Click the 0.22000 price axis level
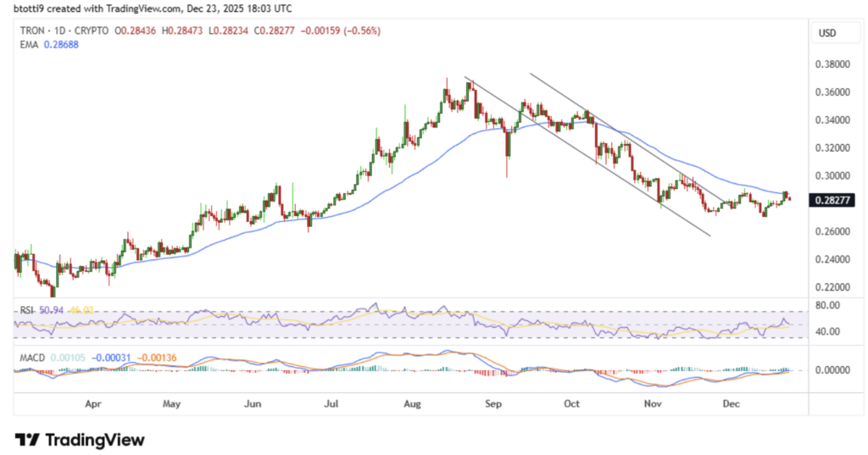The width and height of the screenshot is (868, 455). 832,288
